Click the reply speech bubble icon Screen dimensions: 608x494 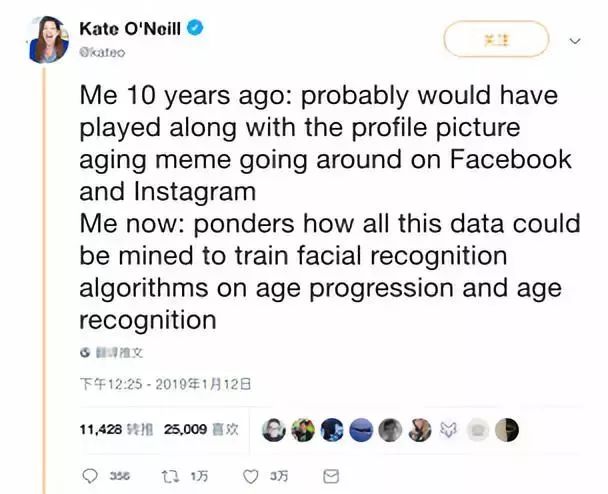coord(90,475)
